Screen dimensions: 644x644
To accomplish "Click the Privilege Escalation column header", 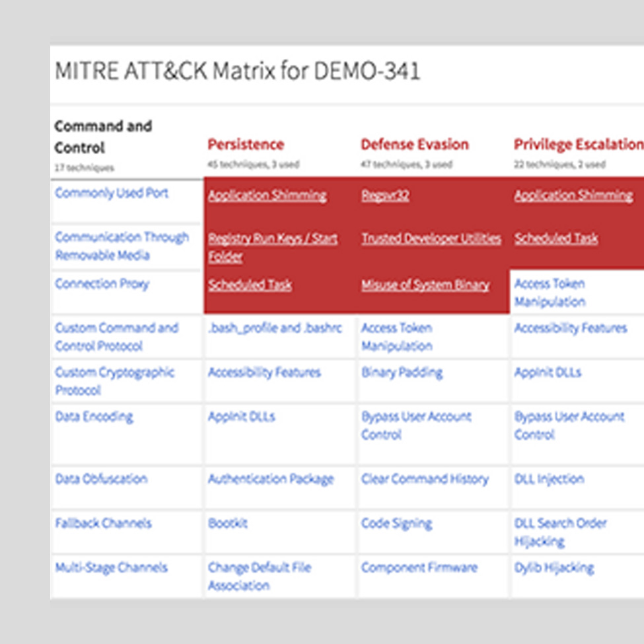I will click(578, 145).
